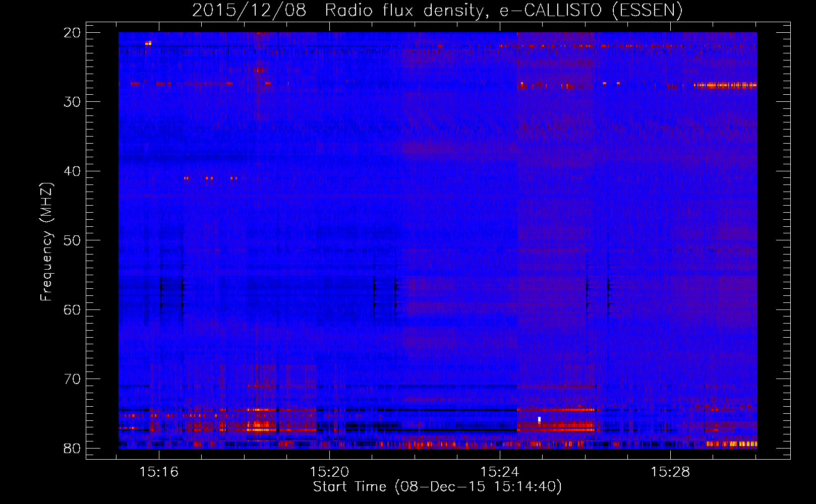Click the frequency tick label "70"
Screen dimensions: 816x504
point(73,379)
